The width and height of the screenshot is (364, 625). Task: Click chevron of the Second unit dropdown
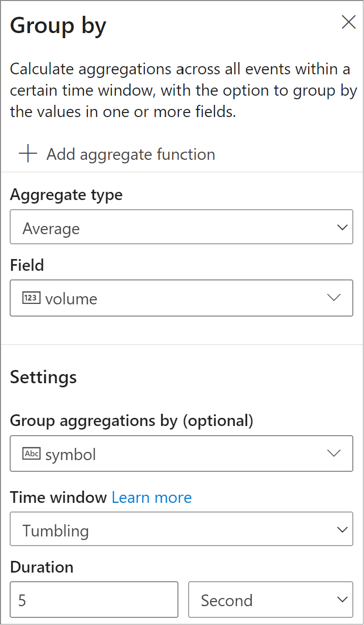[342, 600]
